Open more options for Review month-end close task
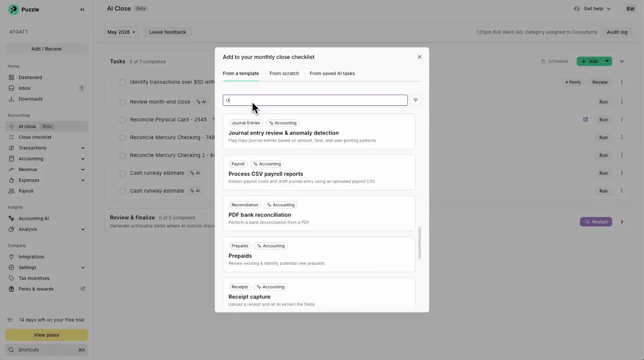 pyautogui.click(x=622, y=102)
